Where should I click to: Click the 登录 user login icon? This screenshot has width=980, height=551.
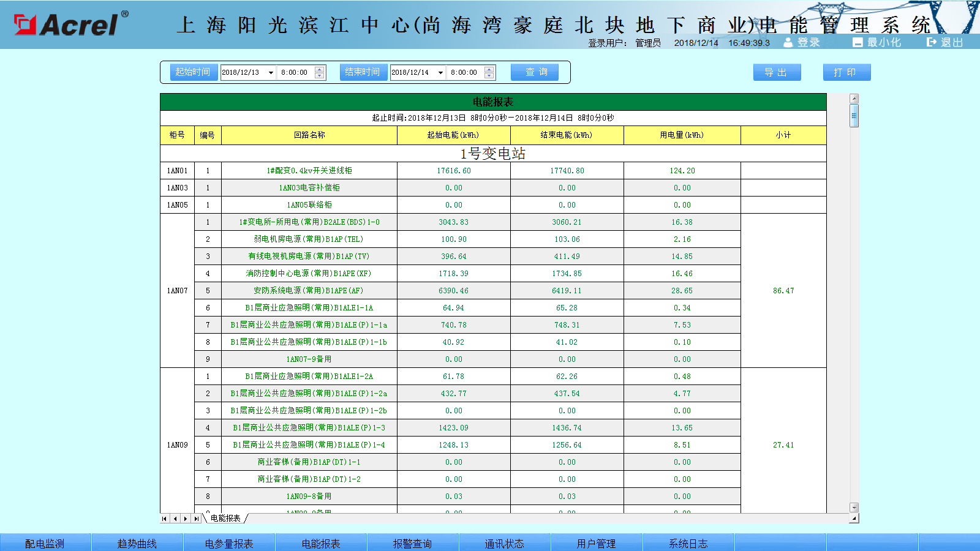(x=788, y=42)
